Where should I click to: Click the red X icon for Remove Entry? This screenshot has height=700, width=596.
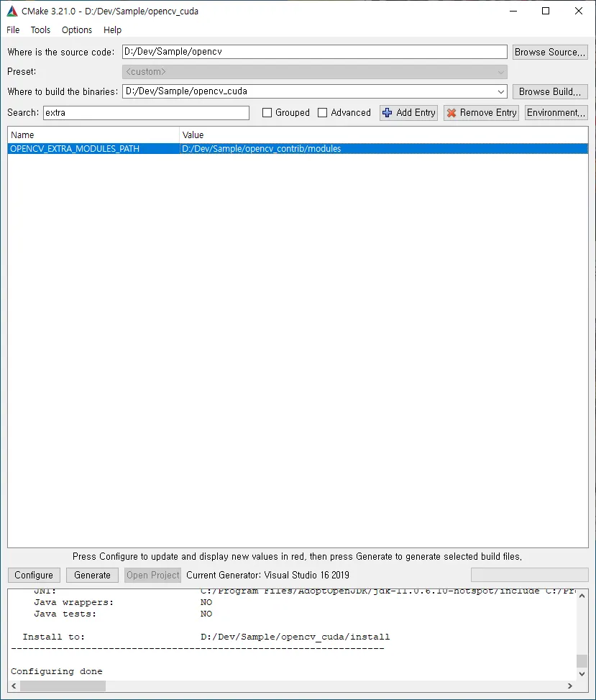[x=451, y=113]
